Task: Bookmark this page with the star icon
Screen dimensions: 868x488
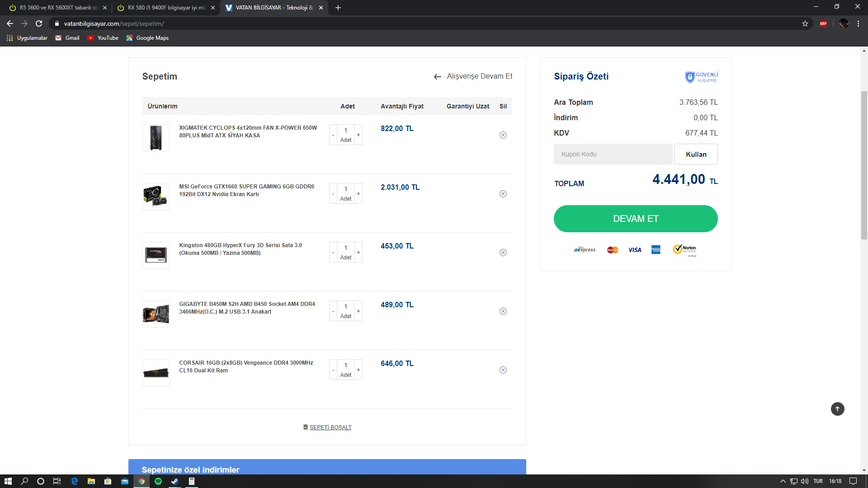Action: (x=805, y=23)
